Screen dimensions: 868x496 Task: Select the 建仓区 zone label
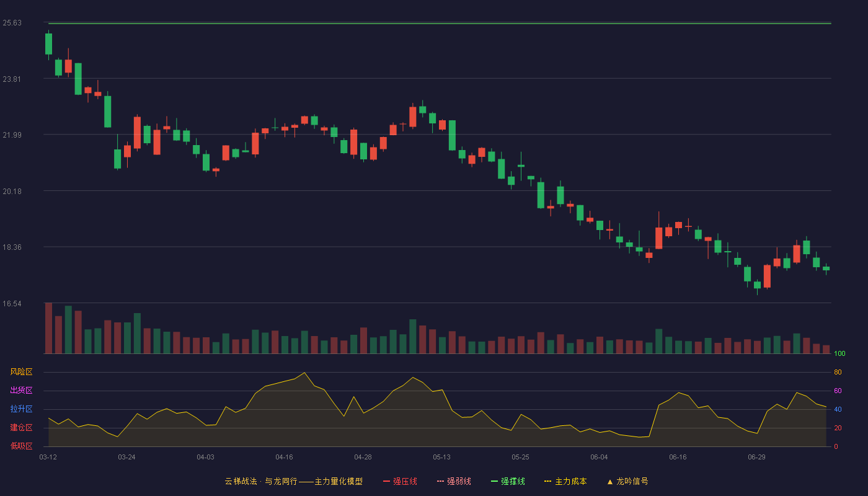tap(21, 428)
